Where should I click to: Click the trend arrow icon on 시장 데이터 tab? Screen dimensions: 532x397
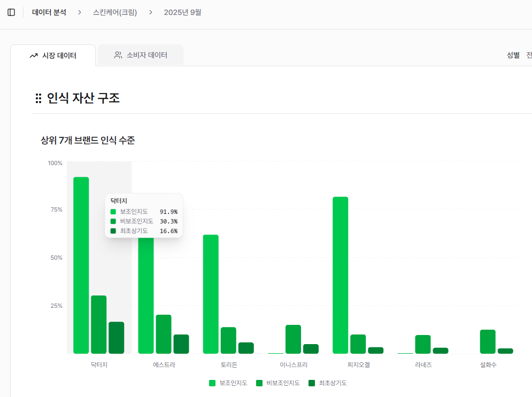tap(34, 56)
